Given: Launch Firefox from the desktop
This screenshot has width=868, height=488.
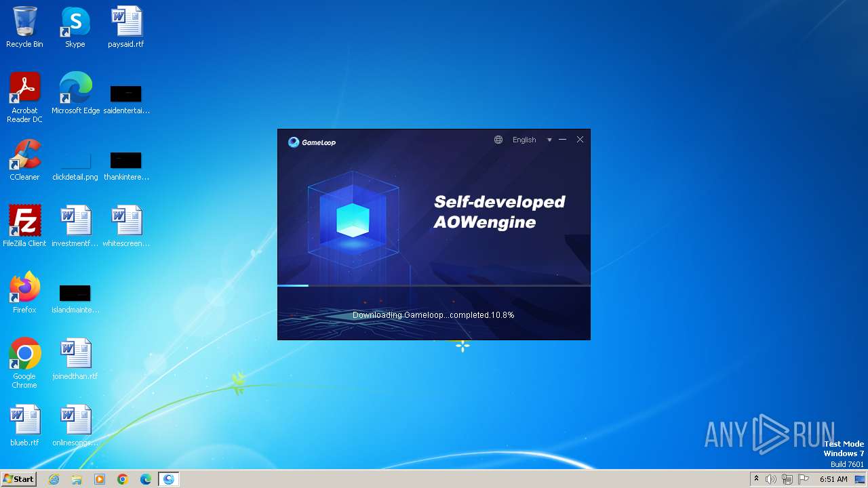Looking at the screenshot, I should tap(24, 293).
